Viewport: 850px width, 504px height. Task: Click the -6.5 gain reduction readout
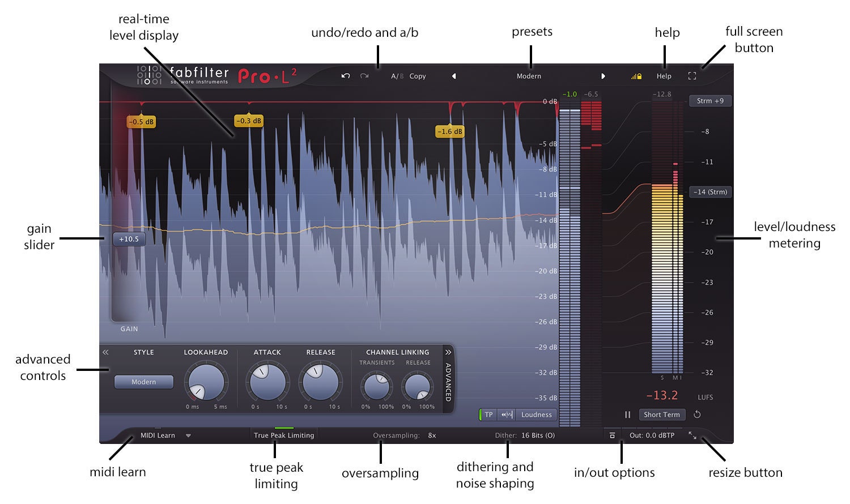(x=591, y=94)
